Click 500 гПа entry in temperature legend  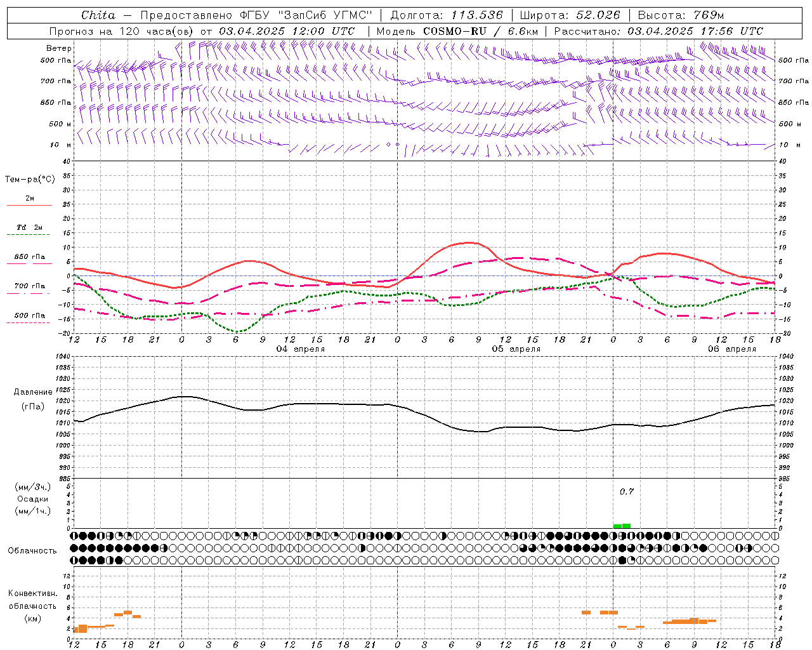coord(30,315)
